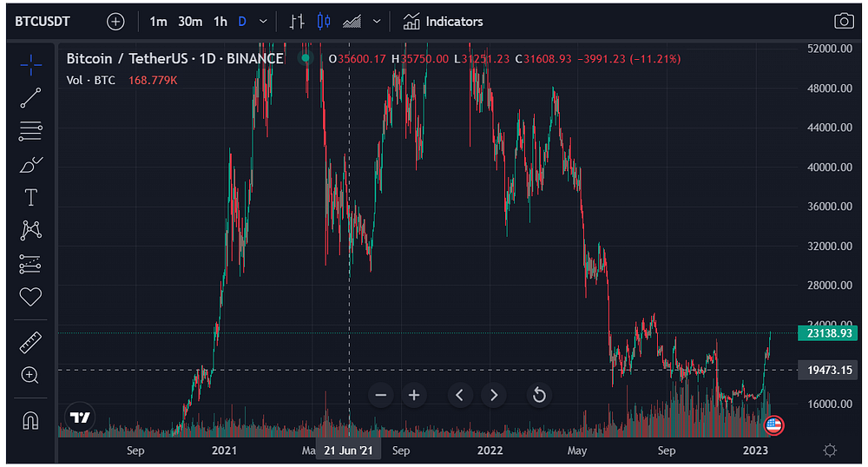The height and width of the screenshot is (467, 868).
Task: Select the text annotation tool
Action: pos(30,198)
